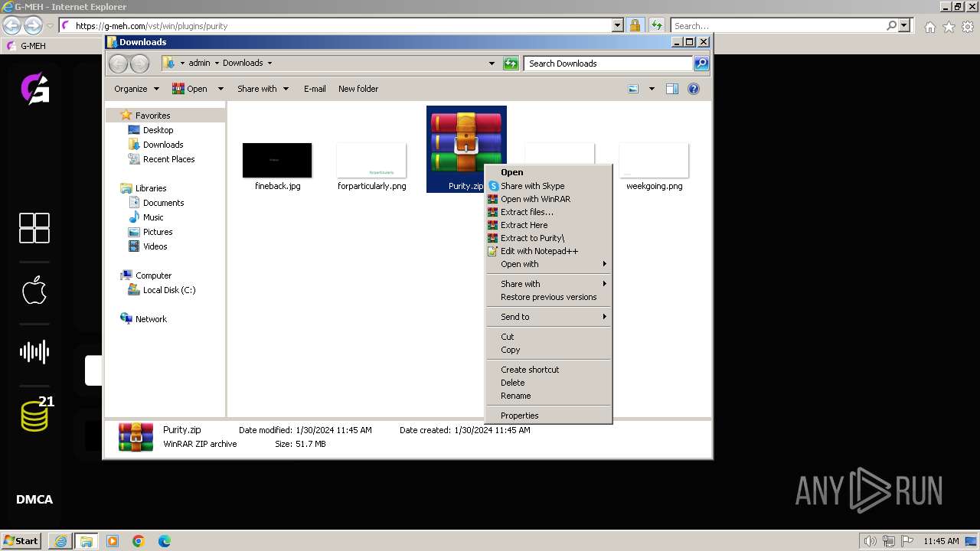Image resolution: width=980 pixels, height=551 pixels.
Task: Open the Windows category icon in sidebar
Action: point(34,228)
